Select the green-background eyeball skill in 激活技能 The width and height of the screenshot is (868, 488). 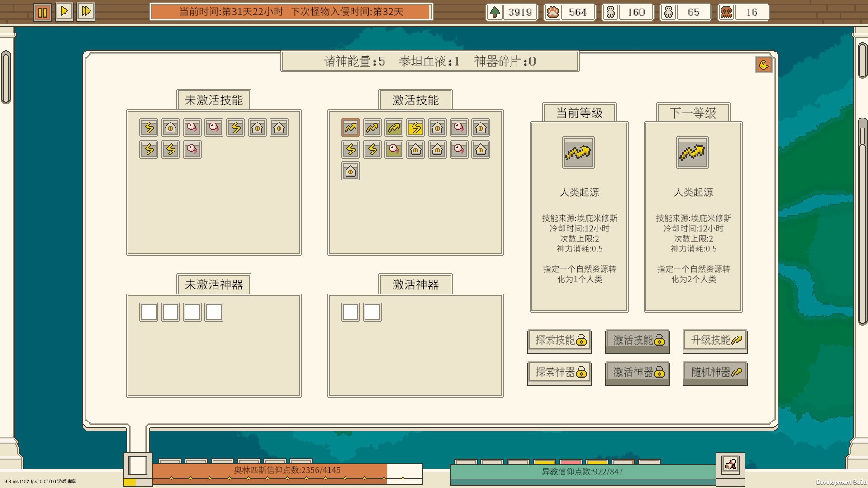(394, 150)
